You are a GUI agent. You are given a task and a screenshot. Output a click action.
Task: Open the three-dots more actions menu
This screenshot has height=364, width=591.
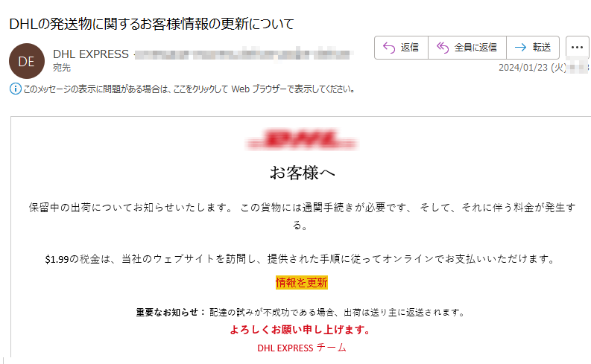[577, 48]
